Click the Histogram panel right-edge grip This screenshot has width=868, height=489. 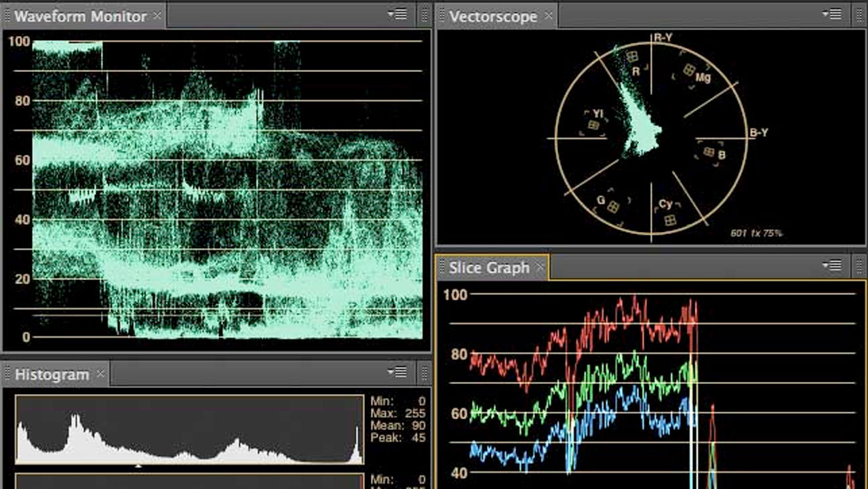[425, 372]
